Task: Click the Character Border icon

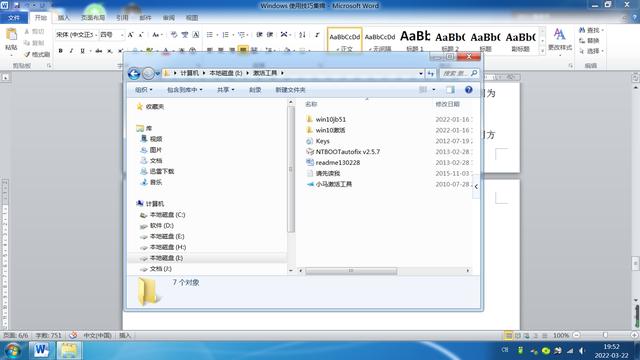Action: (x=196, y=35)
